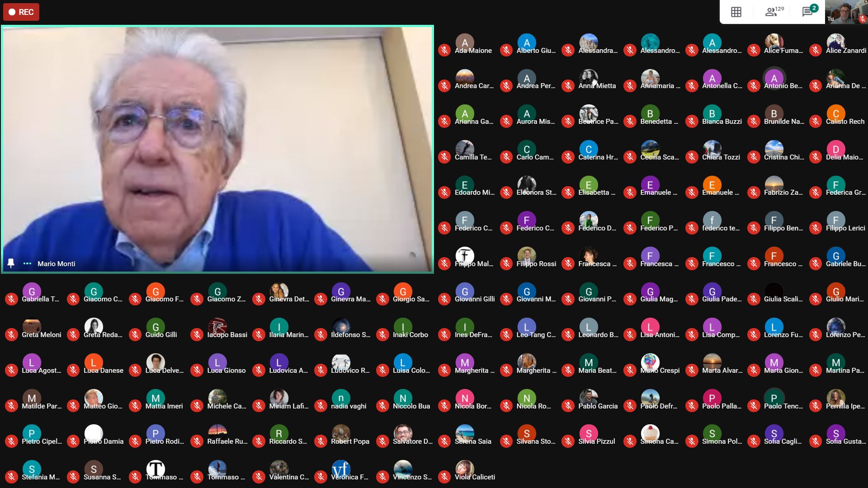Click the REC recording indicator
Screen dimensions: 868x488
coord(21,12)
